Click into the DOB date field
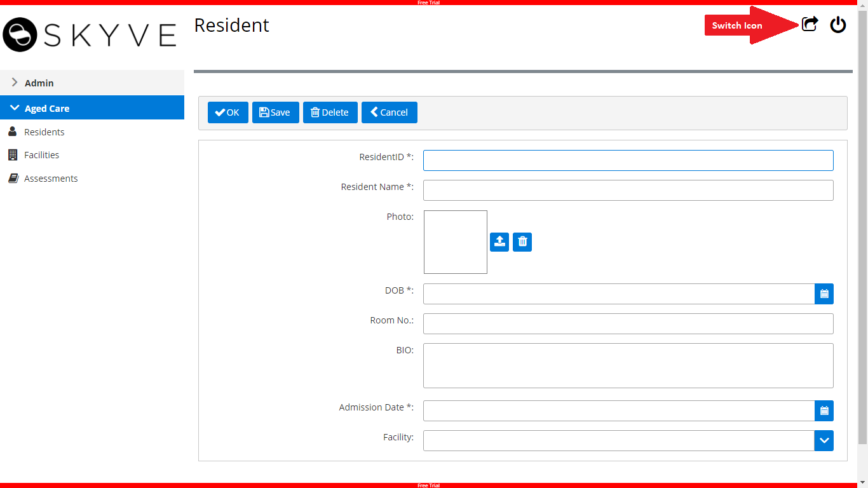 (x=619, y=294)
